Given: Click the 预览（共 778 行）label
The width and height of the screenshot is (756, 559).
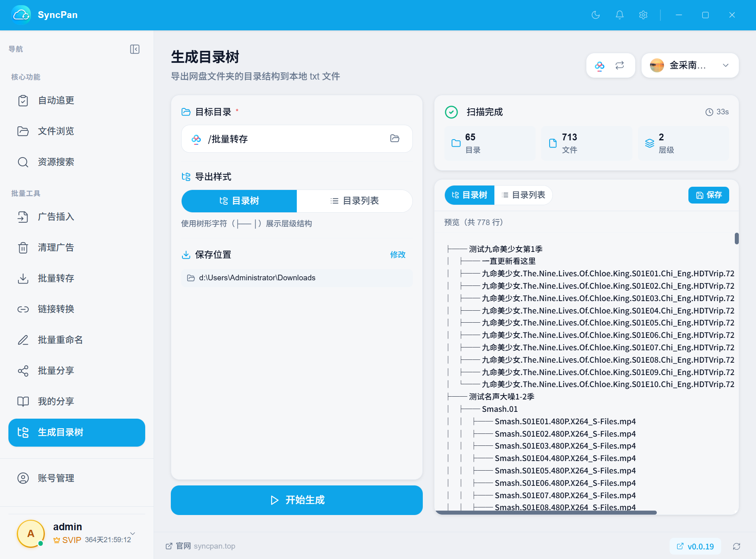Looking at the screenshot, I should (474, 222).
